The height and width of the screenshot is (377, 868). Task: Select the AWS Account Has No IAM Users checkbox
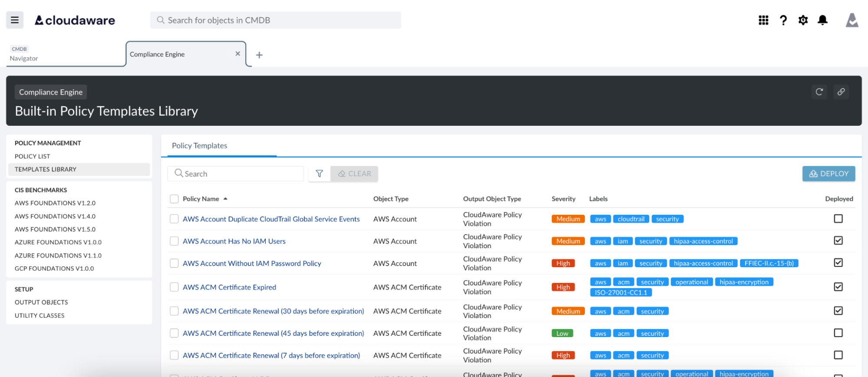point(174,241)
